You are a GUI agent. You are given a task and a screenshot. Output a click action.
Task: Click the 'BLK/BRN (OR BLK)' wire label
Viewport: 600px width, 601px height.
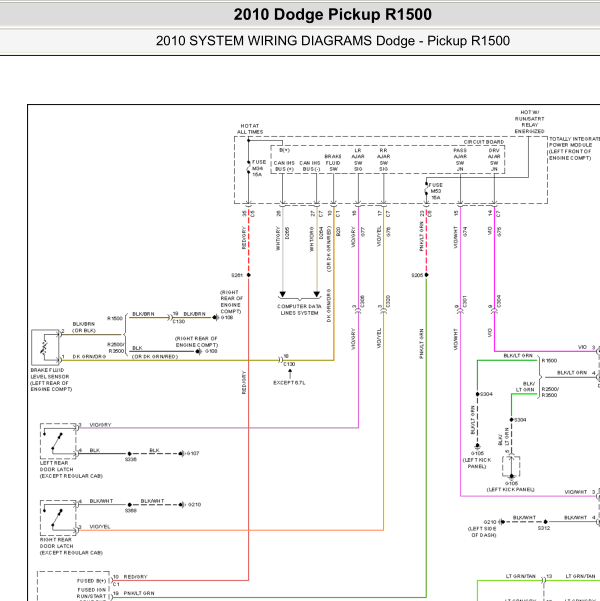click(84, 327)
